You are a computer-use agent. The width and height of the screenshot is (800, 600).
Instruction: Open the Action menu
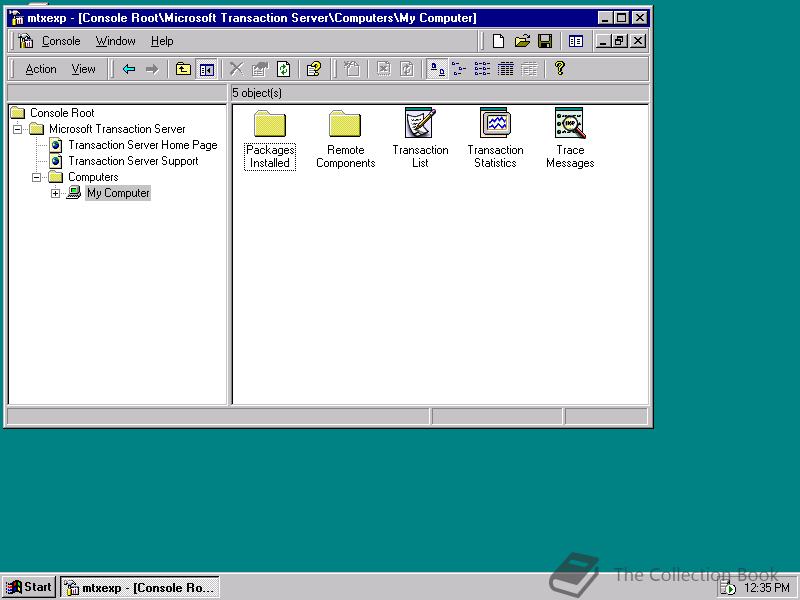point(41,69)
